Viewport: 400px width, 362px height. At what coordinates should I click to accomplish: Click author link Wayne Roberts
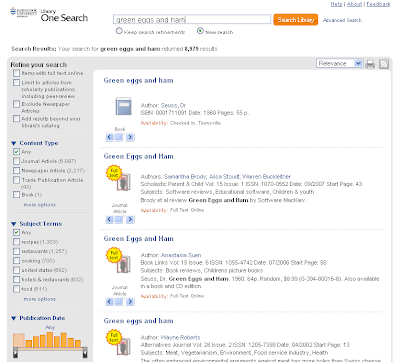[x=180, y=337]
